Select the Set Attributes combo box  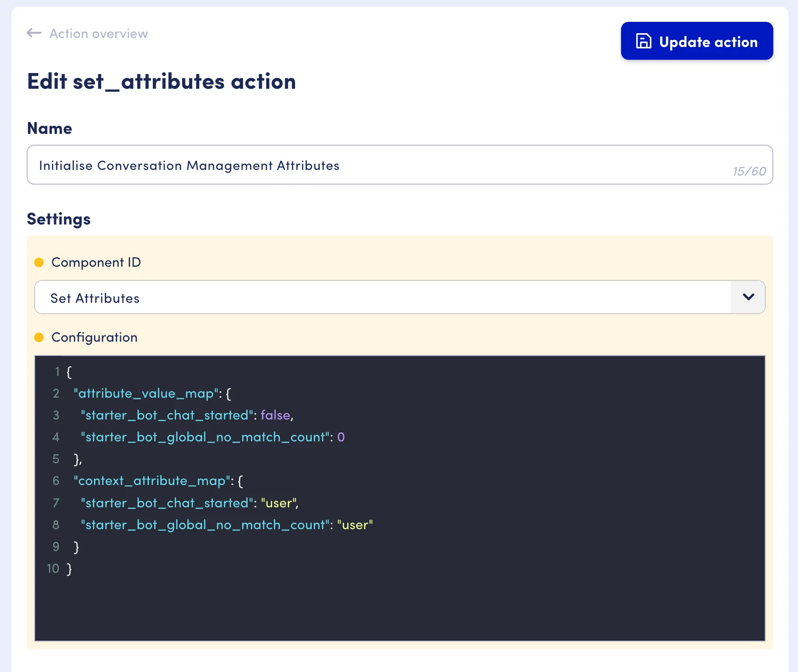click(x=400, y=297)
